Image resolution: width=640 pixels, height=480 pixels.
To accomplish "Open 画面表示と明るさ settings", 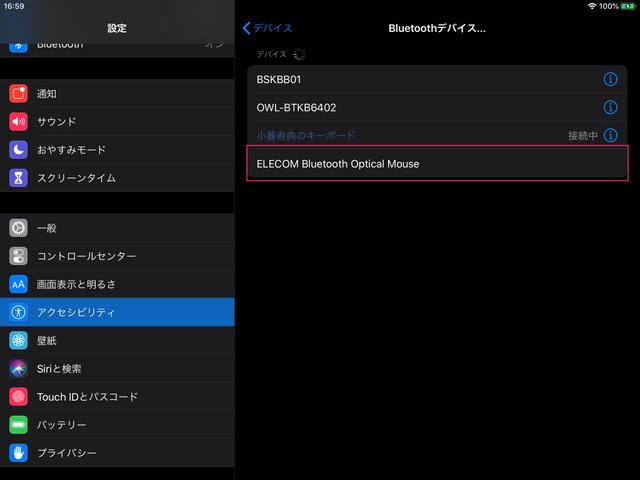I will 117,284.
